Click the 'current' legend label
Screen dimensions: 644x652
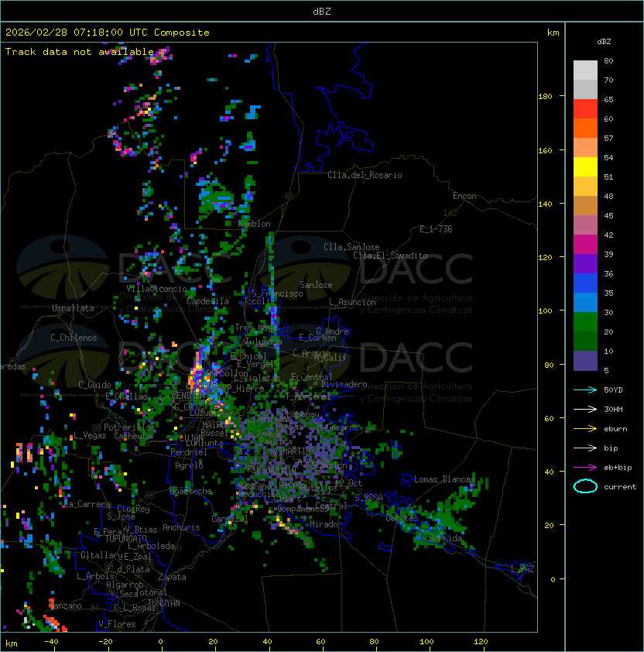[x=620, y=487]
